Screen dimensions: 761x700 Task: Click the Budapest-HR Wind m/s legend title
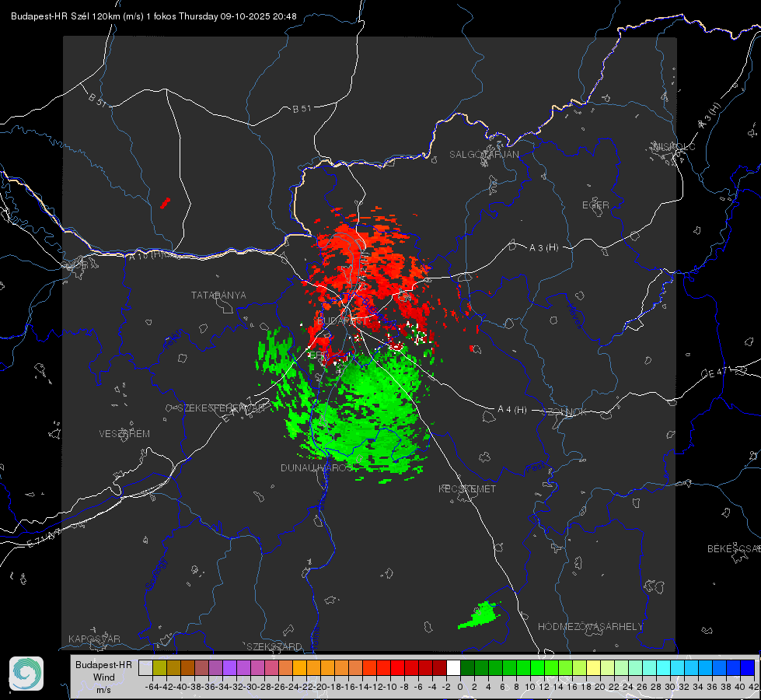point(104,677)
